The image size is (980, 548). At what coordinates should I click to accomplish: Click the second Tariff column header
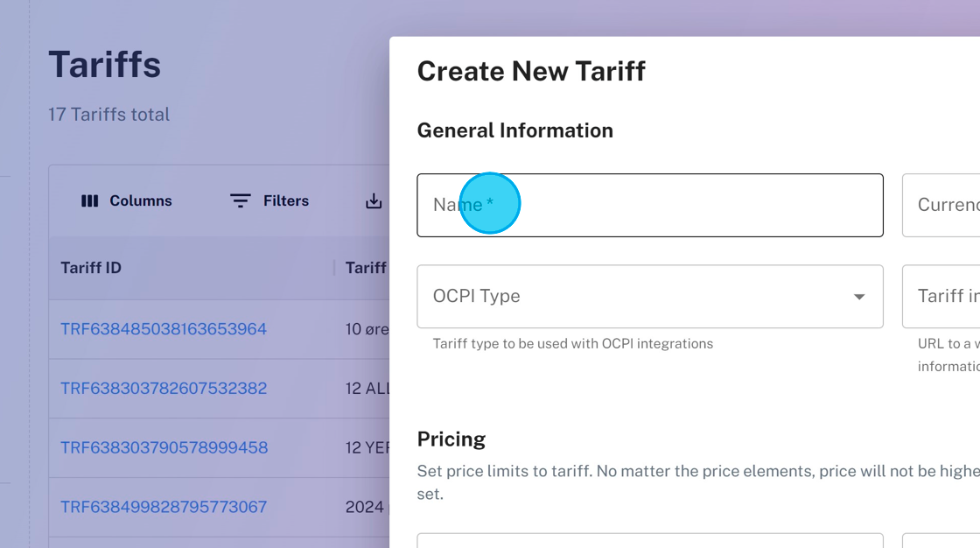[x=366, y=268]
